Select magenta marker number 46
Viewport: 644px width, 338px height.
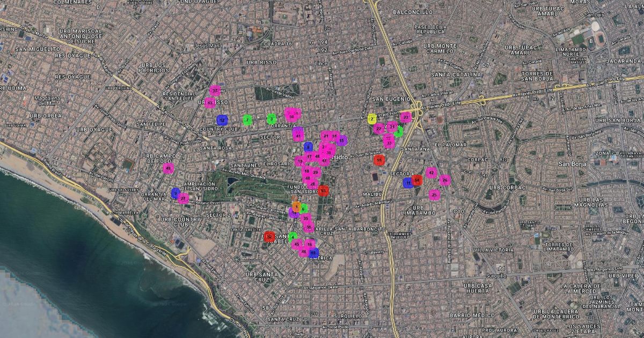point(304,252)
